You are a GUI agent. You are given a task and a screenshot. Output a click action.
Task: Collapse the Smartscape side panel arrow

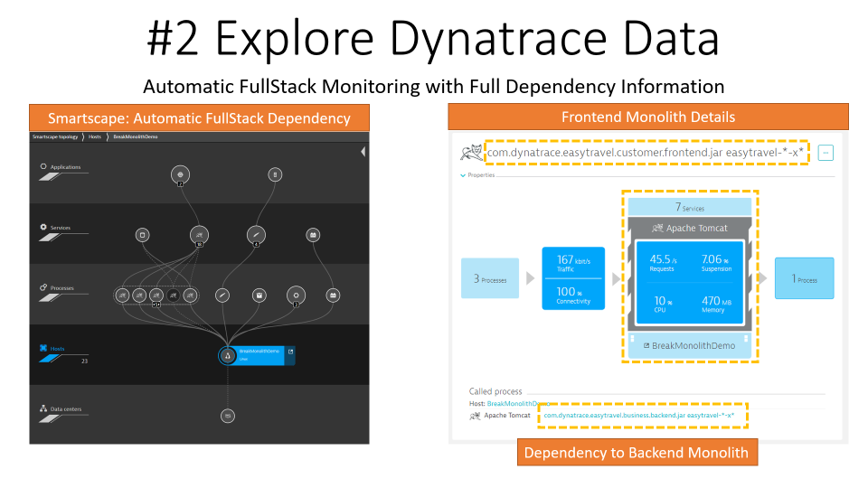point(363,152)
